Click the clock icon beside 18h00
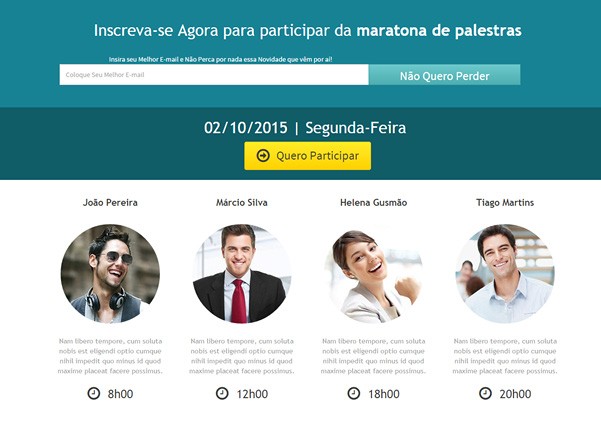 [354, 393]
